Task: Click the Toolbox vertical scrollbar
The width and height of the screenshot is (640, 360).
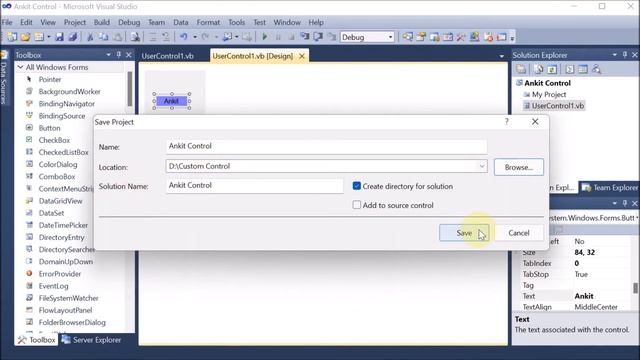Action: coord(130,89)
